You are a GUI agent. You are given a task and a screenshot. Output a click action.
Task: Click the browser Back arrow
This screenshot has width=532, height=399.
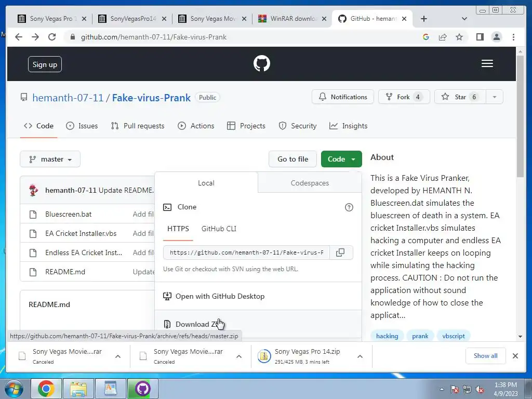[x=19, y=37]
